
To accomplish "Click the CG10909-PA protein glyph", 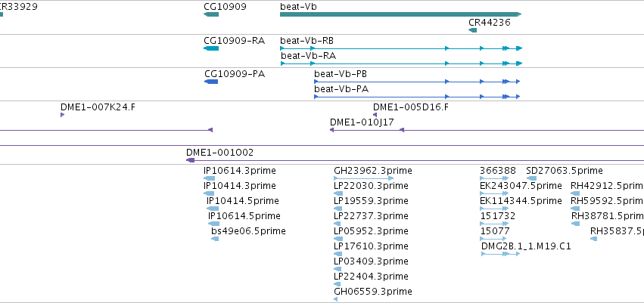I will 211,82.
